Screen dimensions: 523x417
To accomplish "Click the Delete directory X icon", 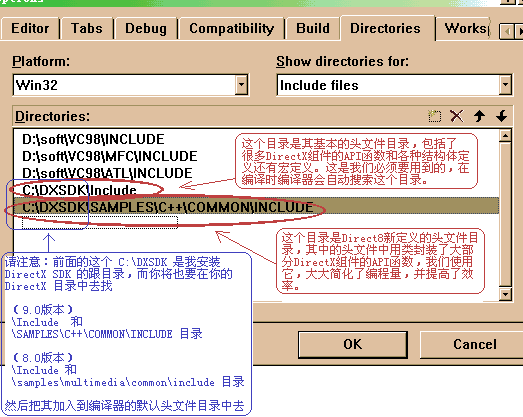I will [x=457, y=116].
